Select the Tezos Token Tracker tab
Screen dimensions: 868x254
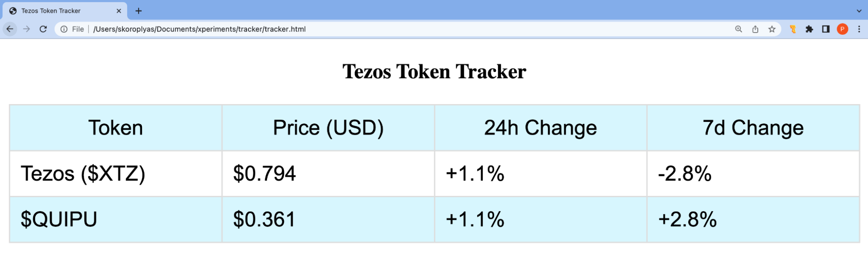[x=56, y=11]
